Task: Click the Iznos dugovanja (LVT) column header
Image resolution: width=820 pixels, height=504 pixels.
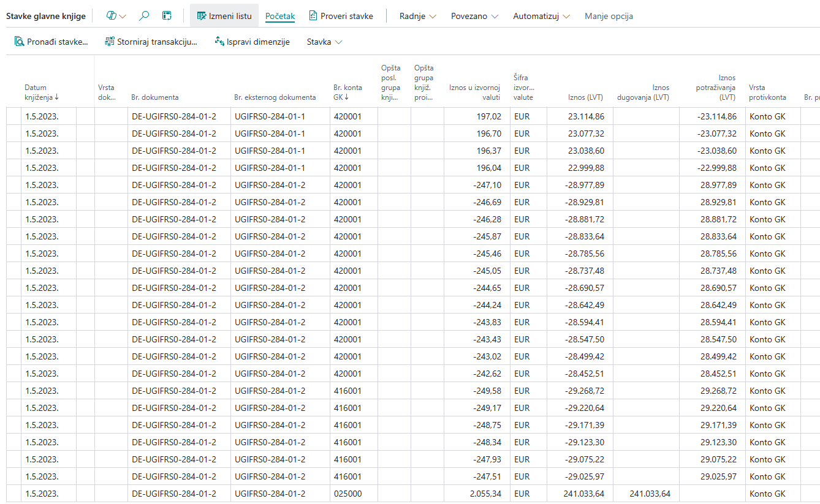Action: 643,92
